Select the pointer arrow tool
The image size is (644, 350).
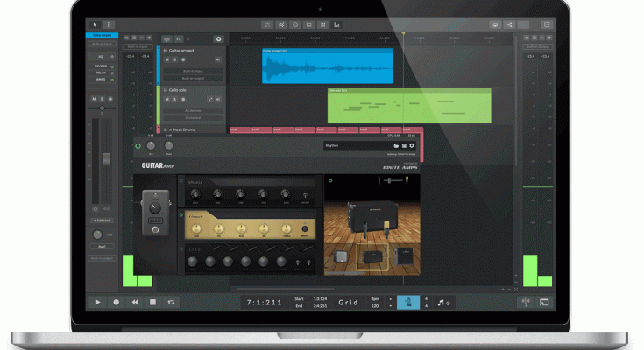pos(96,24)
